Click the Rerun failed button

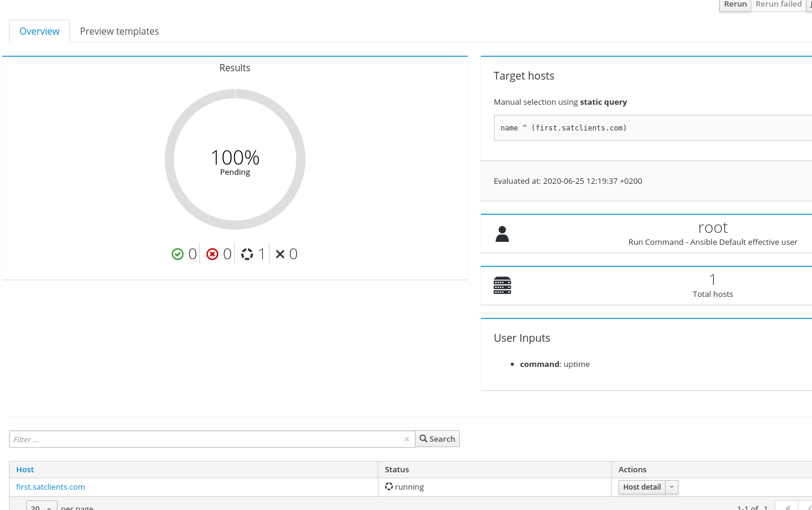[778, 5]
